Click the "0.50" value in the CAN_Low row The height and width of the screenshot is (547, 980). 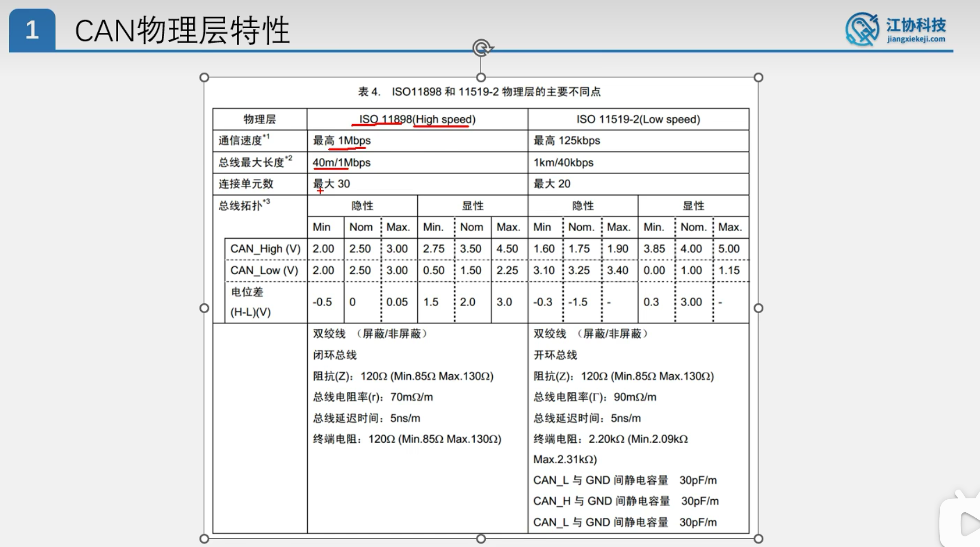(434, 270)
